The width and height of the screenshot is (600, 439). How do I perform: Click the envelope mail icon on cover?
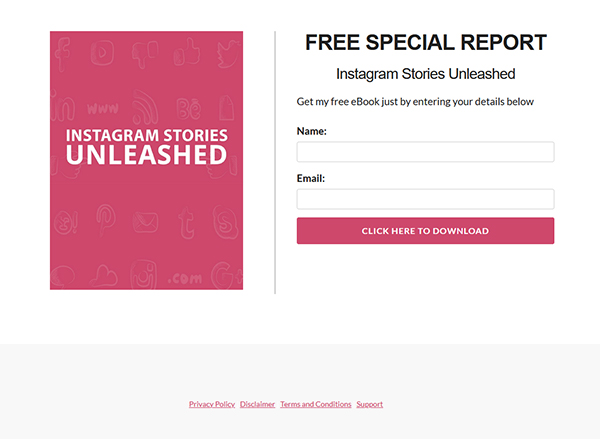point(145,222)
